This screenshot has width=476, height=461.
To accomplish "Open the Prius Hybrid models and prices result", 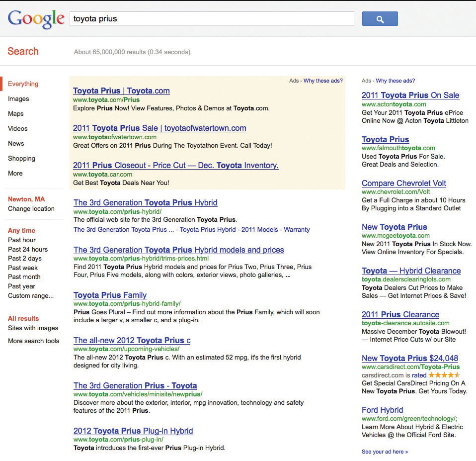I will [x=179, y=250].
